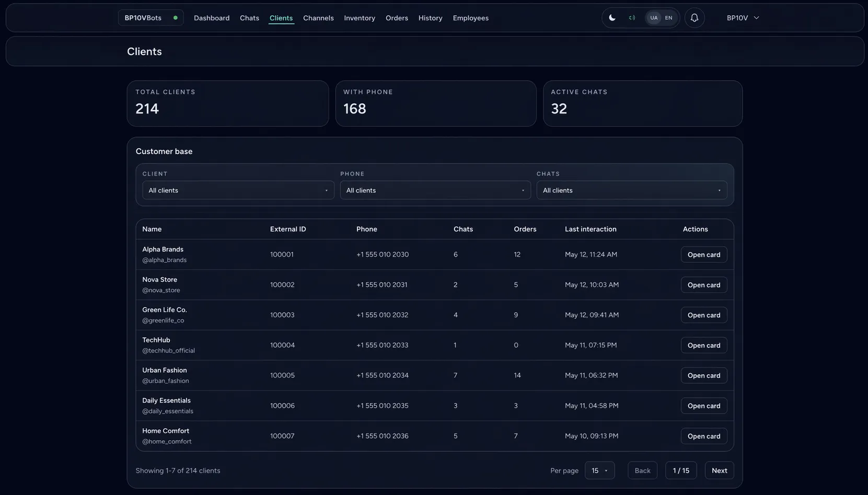Open notifications via the bell icon
This screenshot has height=495, width=868.
(x=695, y=18)
